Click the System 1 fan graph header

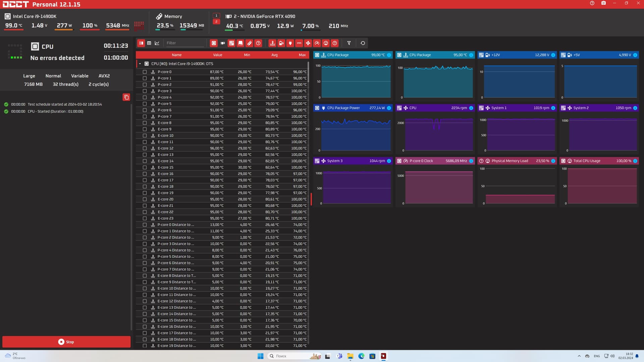[x=517, y=108]
